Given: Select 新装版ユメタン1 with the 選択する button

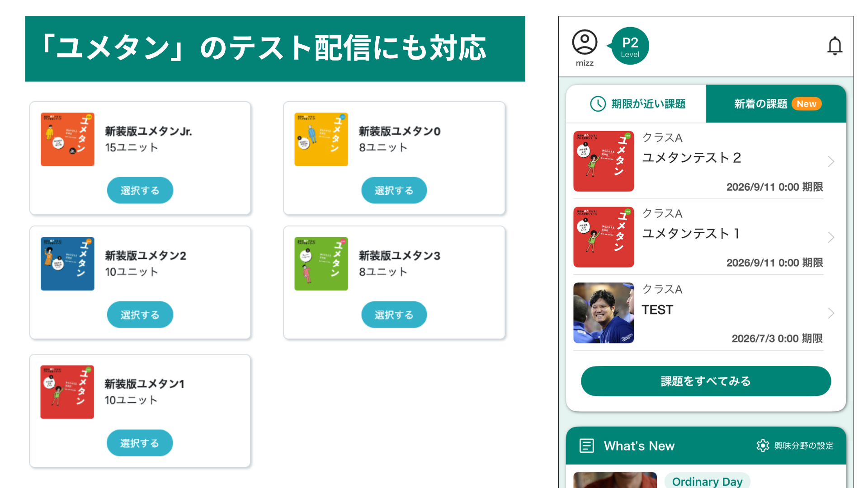Looking at the screenshot, I should pyautogui.click(x=140, y=443).
